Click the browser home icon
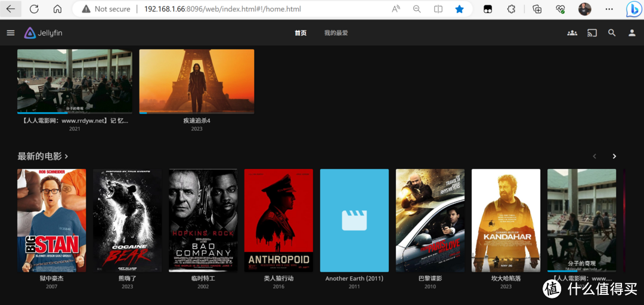Image resolution: width=644 pixels, height=305 pixels. [x=57, y=8]
